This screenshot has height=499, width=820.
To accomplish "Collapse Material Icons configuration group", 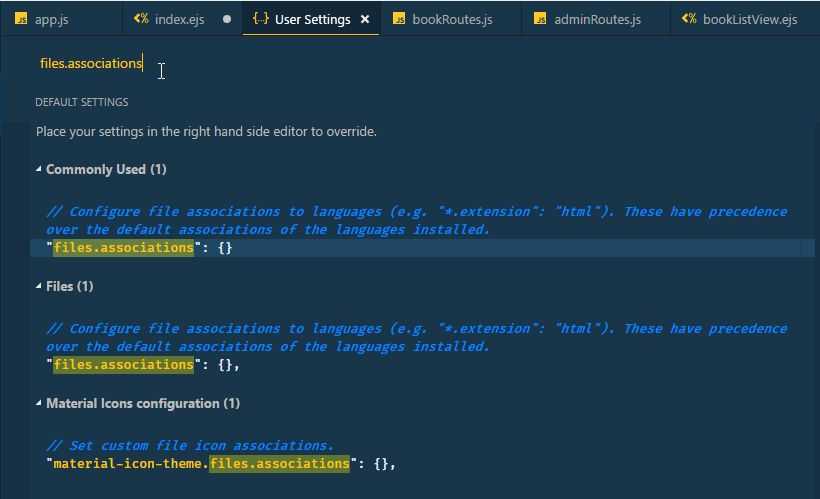I will click(39, 404).
